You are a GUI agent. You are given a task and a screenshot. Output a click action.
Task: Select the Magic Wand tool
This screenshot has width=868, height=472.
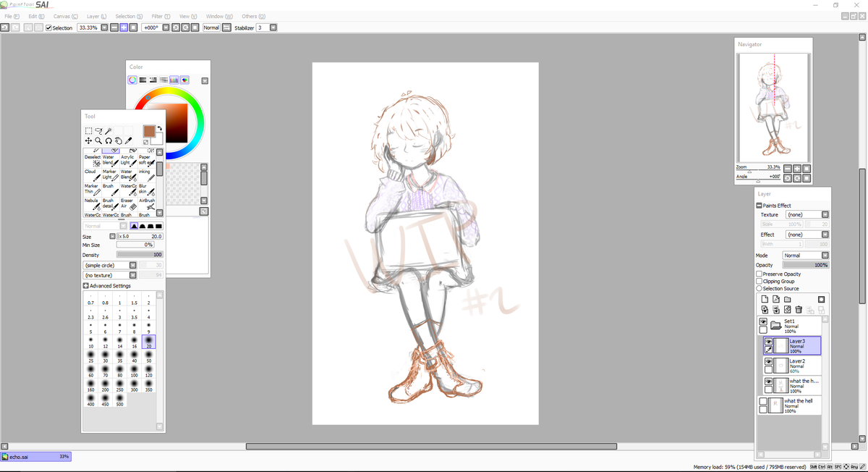click(109, 131)
